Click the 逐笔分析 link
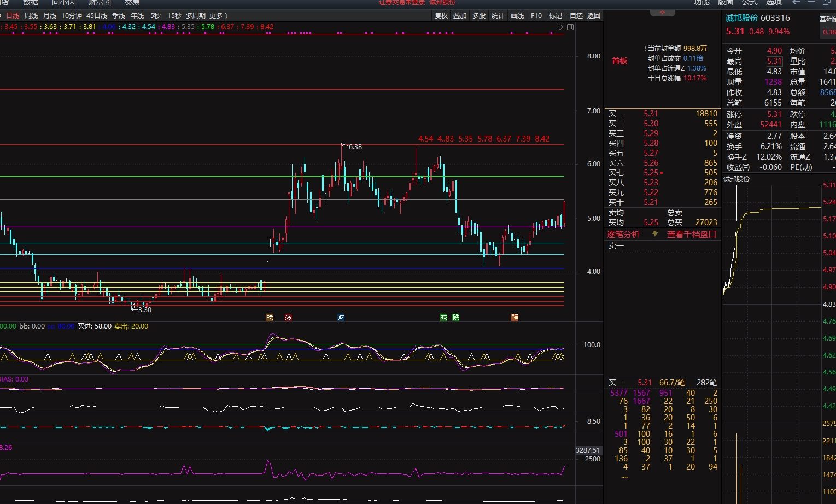836x504 pixels. tap(623, 234)
